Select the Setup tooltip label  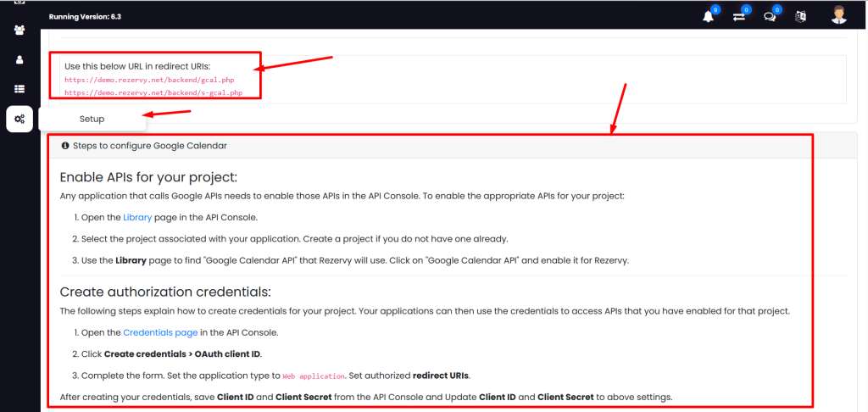pyautogui.click(x=92, y=119)
